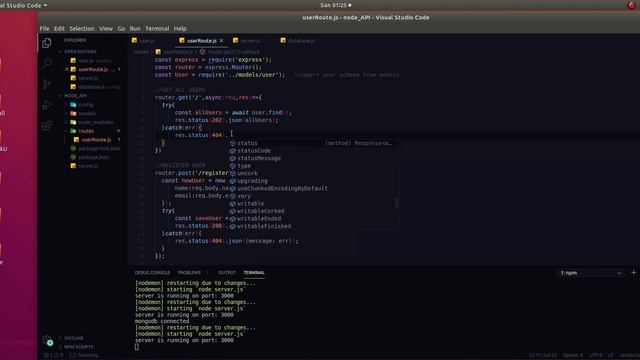640x360 pixels.
Task: Switch to the Debug Console panel tab
Action: pyautogui.click(x=152, y=273)
